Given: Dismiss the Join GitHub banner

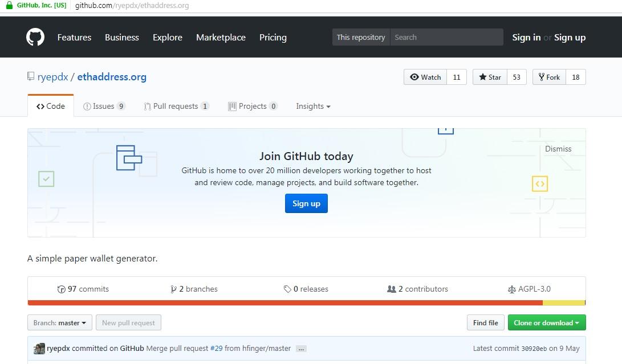Looking at the screenshot, I should [x=558, y=149].
